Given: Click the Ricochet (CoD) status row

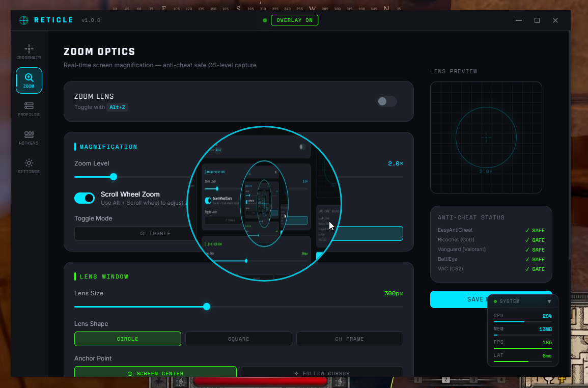Looking at the screenshot, I should 491,240.
